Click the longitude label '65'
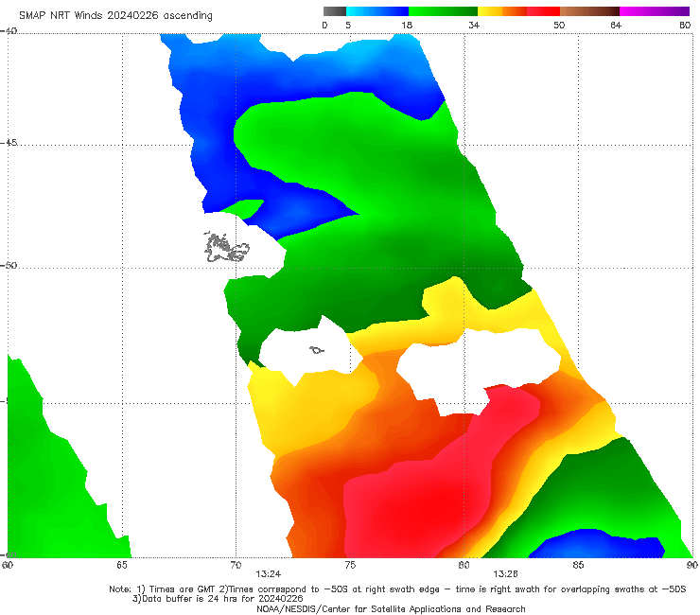 122,565
